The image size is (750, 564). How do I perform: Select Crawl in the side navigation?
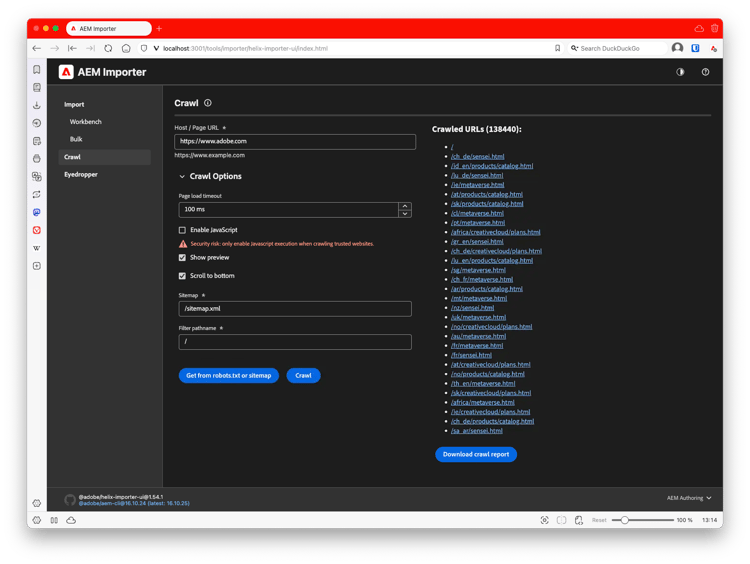[105, 157]
